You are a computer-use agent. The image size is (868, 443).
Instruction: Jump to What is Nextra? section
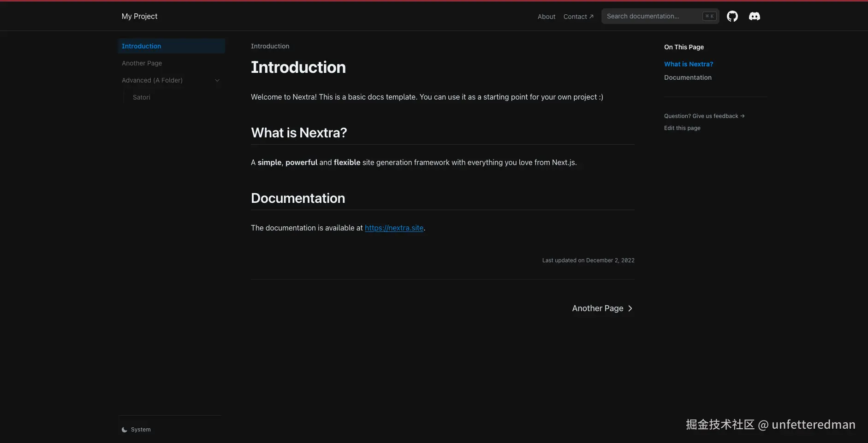coord(689,64)
